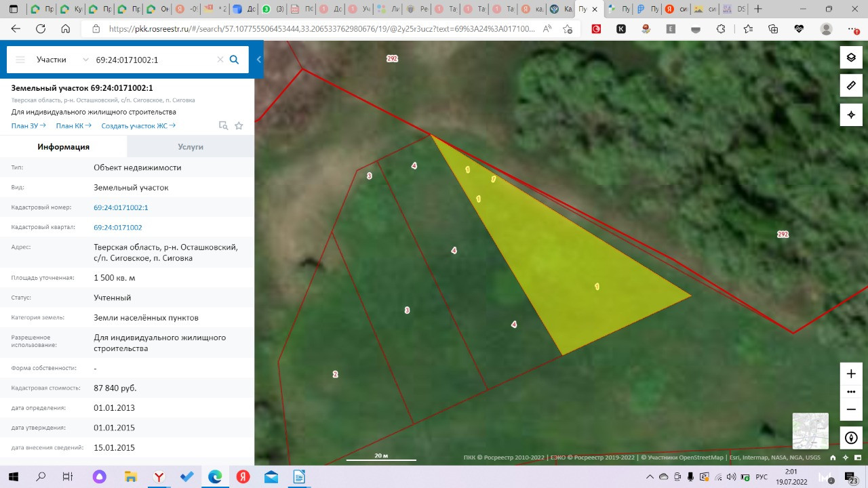Open the browser Extensions puzzle icon
The height and width of the screenshot is (488, 868).
coord(721,29)
